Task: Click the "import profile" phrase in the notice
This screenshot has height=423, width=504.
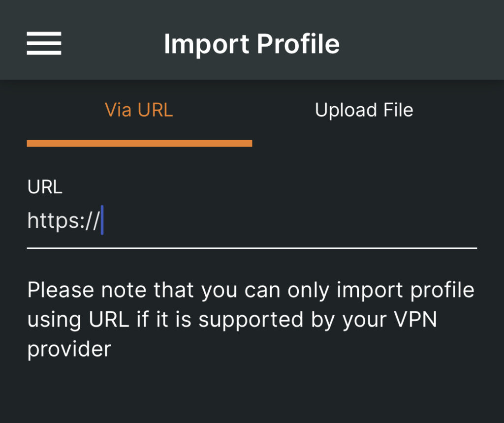Action: pos(406,291)
